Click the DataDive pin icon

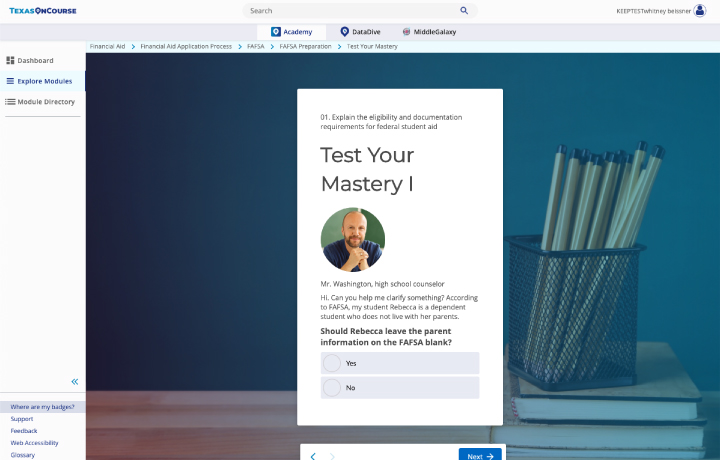pyautogui.click(x=344, y=32)
